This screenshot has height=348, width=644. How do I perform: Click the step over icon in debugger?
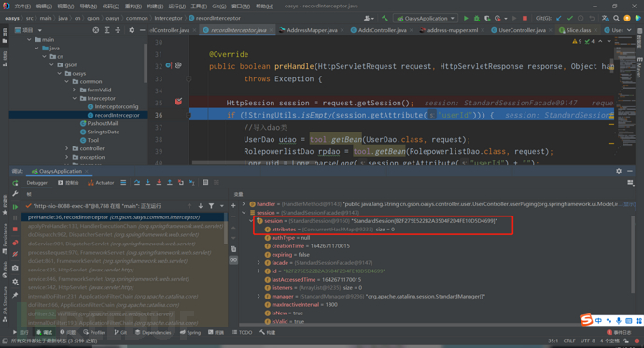[137, 182]
